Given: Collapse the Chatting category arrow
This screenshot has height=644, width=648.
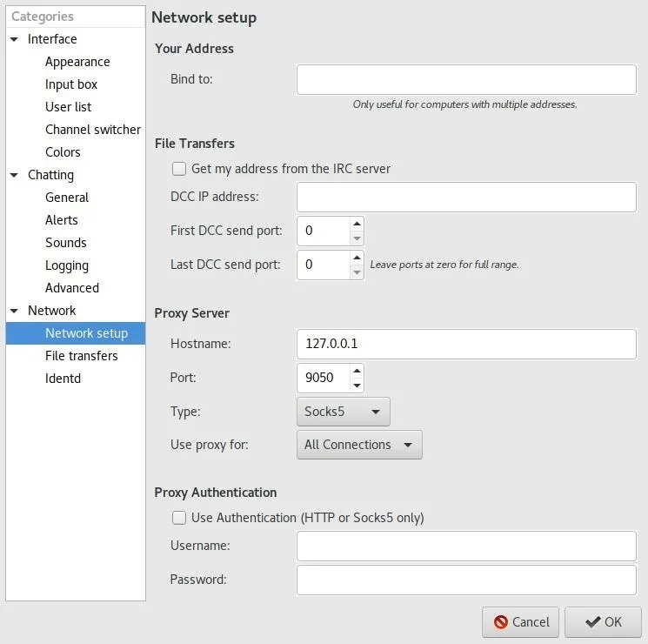Looking at the screenshot, I should click(14, 175).
